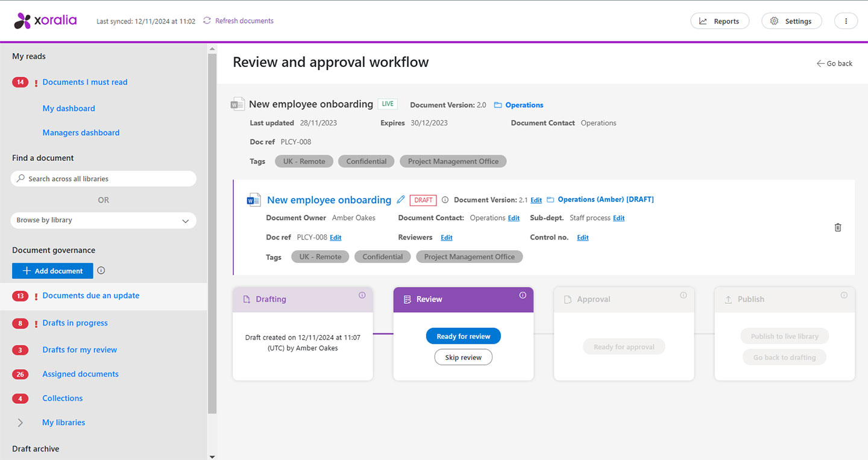Screen dimensions: 868x460
Task: Click the Add document button
Action: point(52,271)
